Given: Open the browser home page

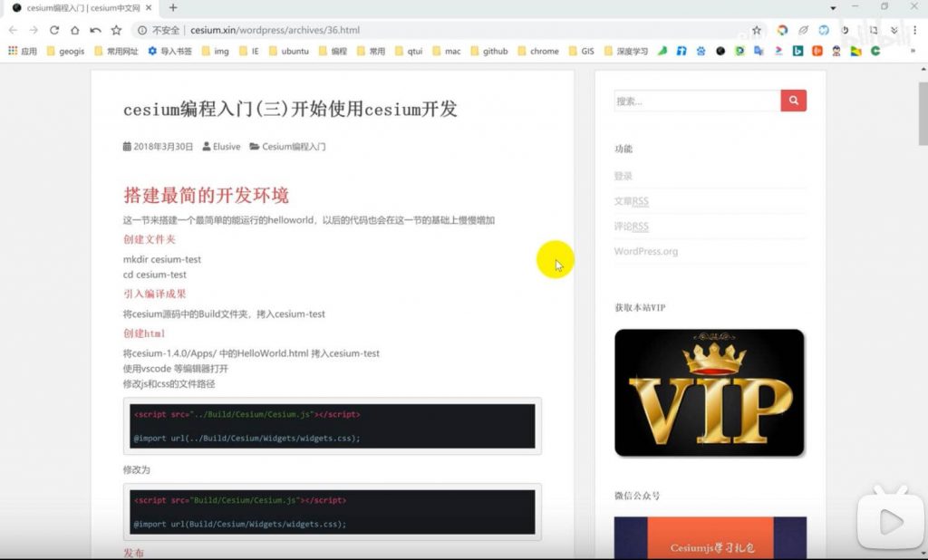Looking at the screenshot, I should pos(74,30).
